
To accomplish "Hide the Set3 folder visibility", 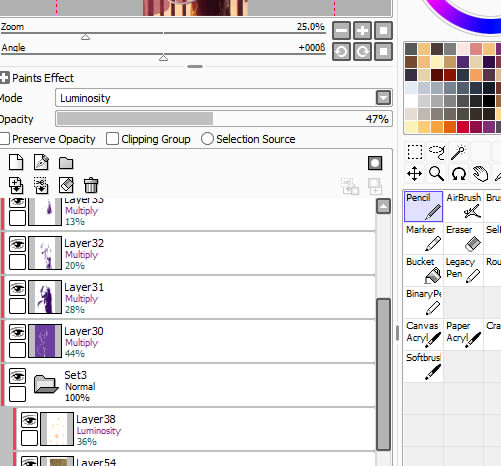I will tap(17, 376).
